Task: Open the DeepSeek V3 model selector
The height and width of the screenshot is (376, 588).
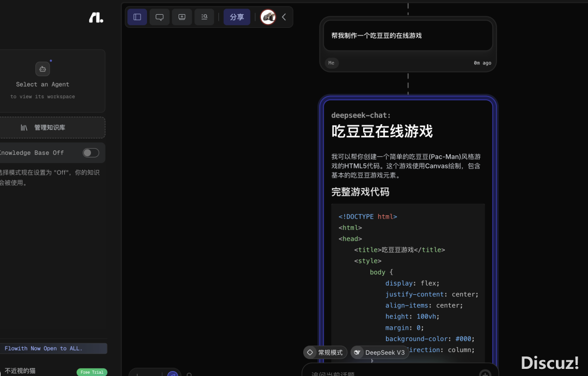Action: coord(379,353)
